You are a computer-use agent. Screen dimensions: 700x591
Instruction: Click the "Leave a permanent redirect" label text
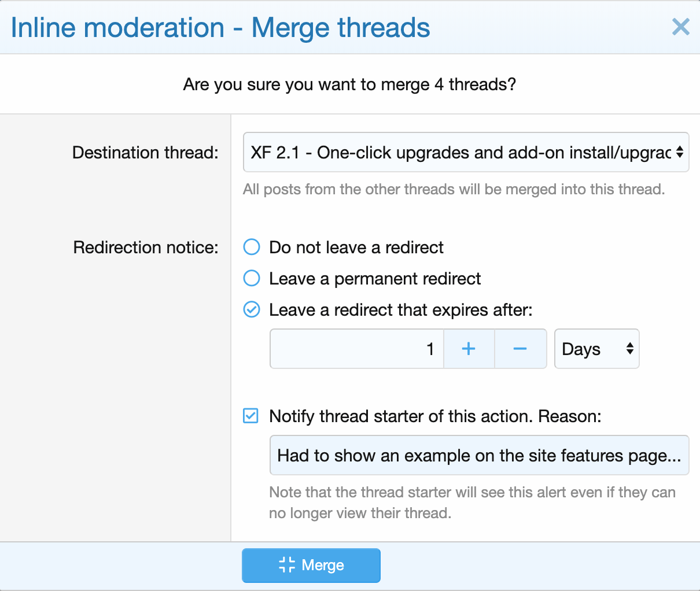coord(375,279)
